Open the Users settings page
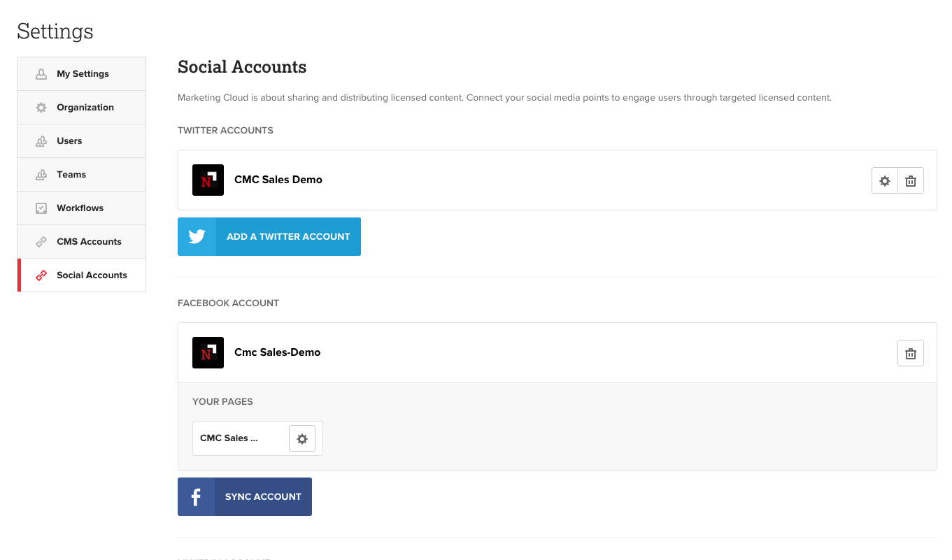Image resolution: width=952 pixels, height=560 pixels. click(82, 141)
